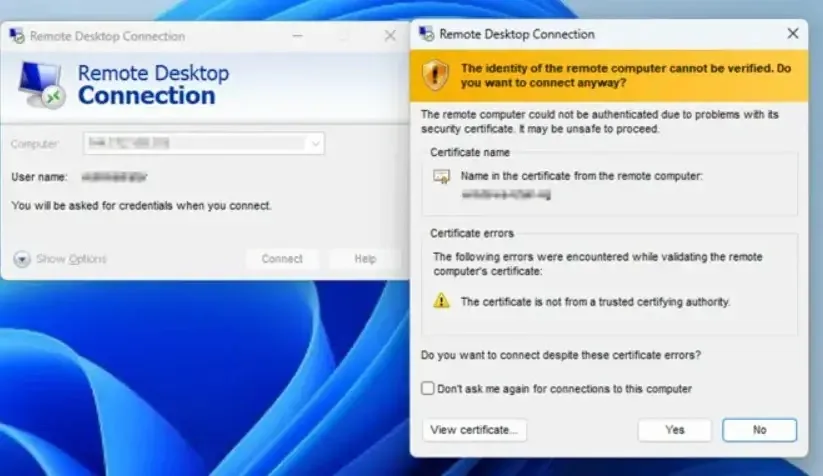Click inside the Computer address field

(204, 143)
